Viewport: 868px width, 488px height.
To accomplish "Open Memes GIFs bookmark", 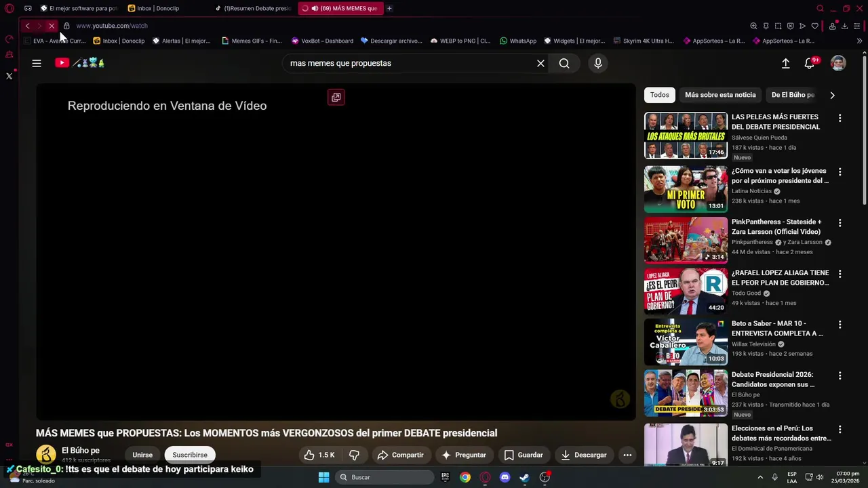I will 252,41.
